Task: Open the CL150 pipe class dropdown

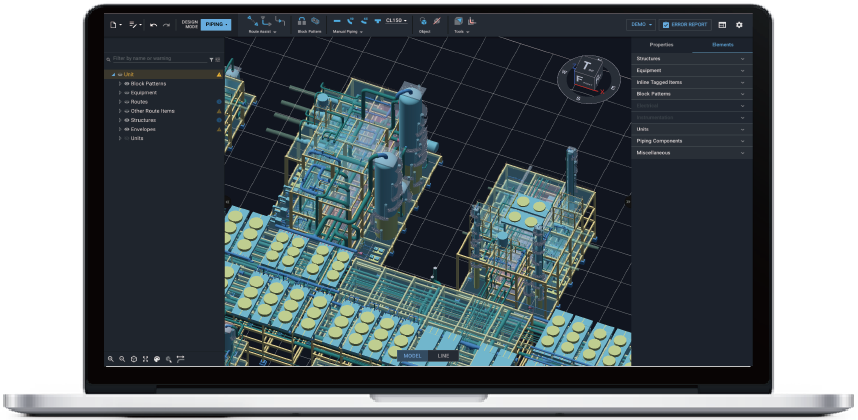Action: click(x=397, y=21)
